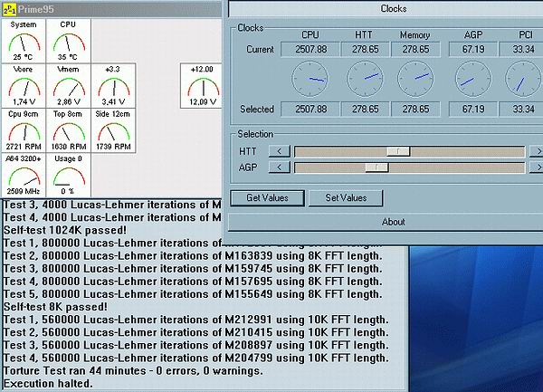Click the Usage 0 percent gauge
Viewport: 543px width, 392px height.
point(68,176)
